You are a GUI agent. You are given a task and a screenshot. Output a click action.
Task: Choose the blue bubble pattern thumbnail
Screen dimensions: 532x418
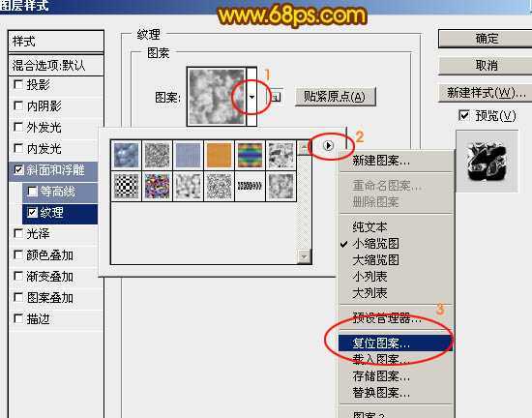point(126,155)
